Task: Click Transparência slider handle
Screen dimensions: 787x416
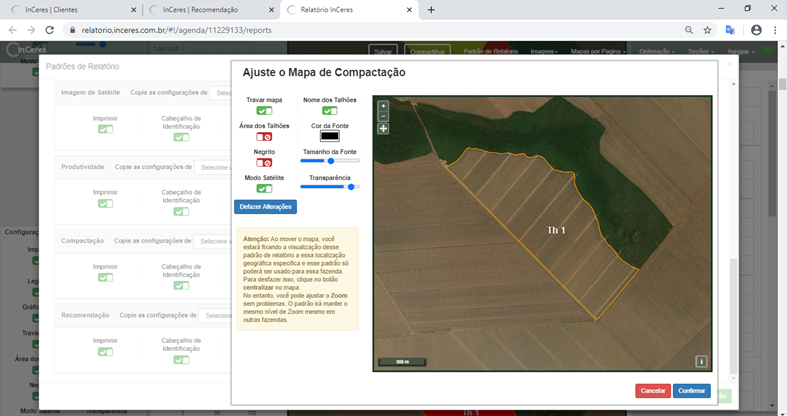Action: tap(351, 187)
